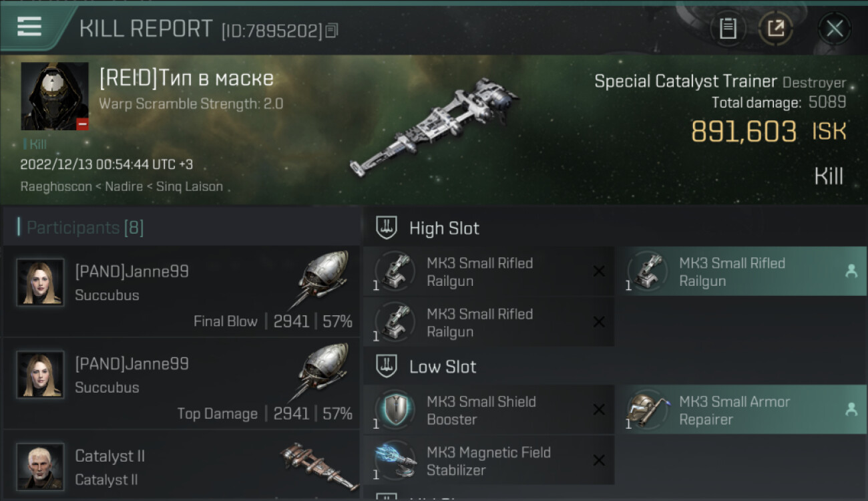Image resolution: width=868 pixels, height=501 pixels.
Task: Close the kill report window
Action: coord(835,29)
